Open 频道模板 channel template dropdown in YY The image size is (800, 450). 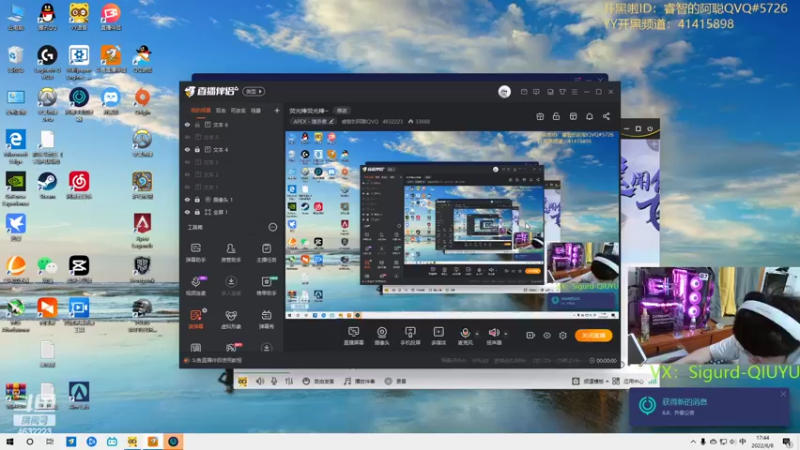point(590,381)
